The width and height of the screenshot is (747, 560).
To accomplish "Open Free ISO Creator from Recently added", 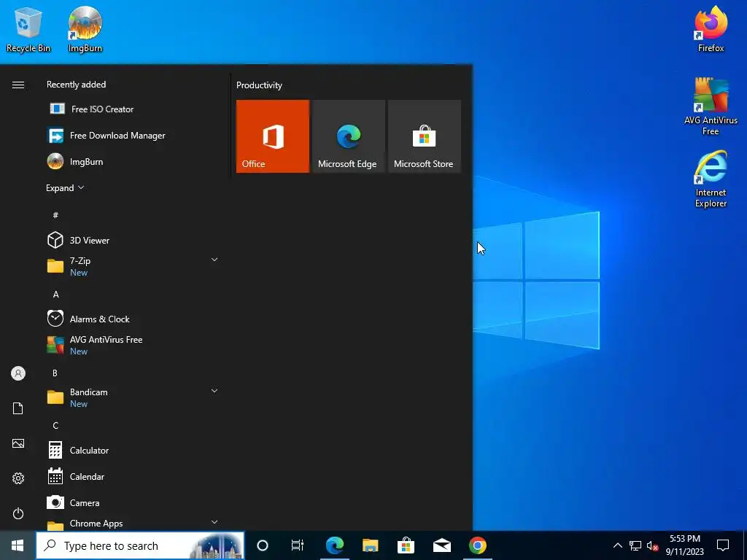I will pyautogui.click(x=134, y=109).
